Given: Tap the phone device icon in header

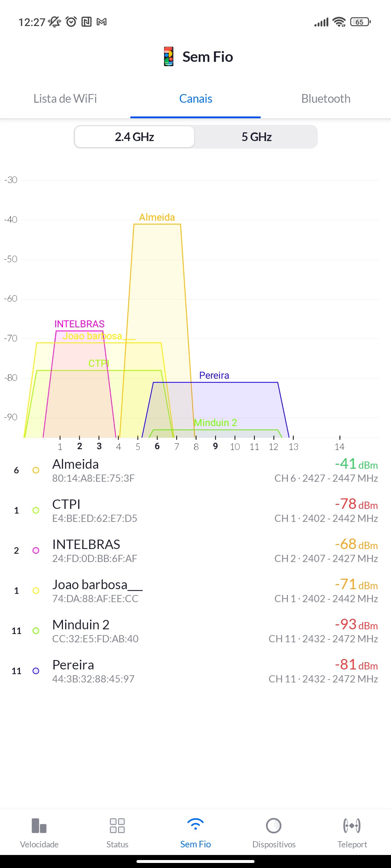Looking at the screenshot, I should tap(169, 57).
